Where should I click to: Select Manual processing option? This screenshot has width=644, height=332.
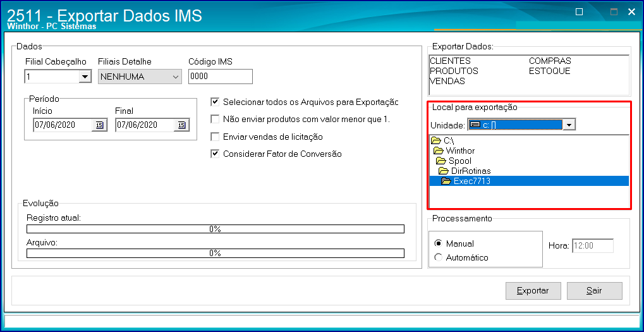pos(438,243)
